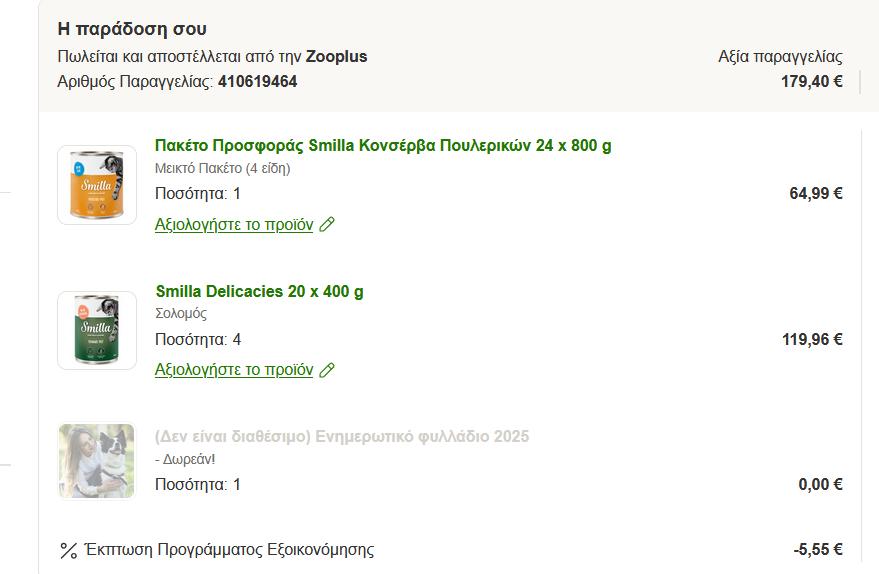The image size is (879, 574).
Task: Open the Πακέτο Προσφοράς Smilla Κονσέρβα Πουλερικών product link
Action: (x=383, y=146)
